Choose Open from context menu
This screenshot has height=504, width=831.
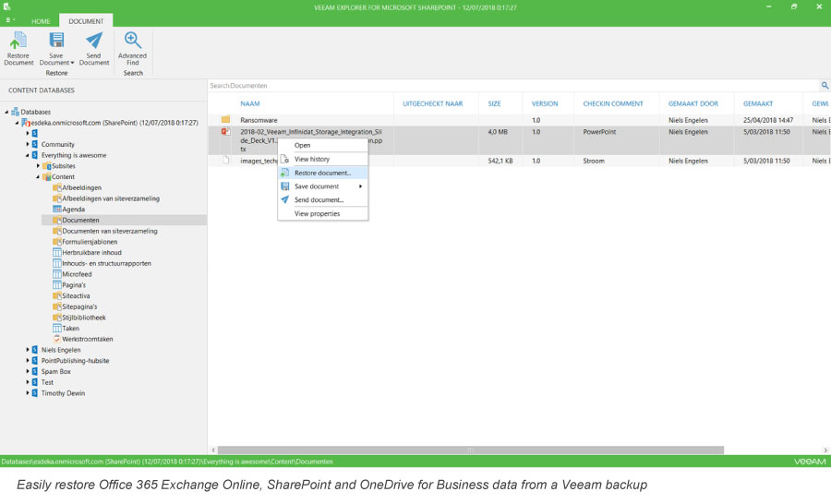point(302,145)
